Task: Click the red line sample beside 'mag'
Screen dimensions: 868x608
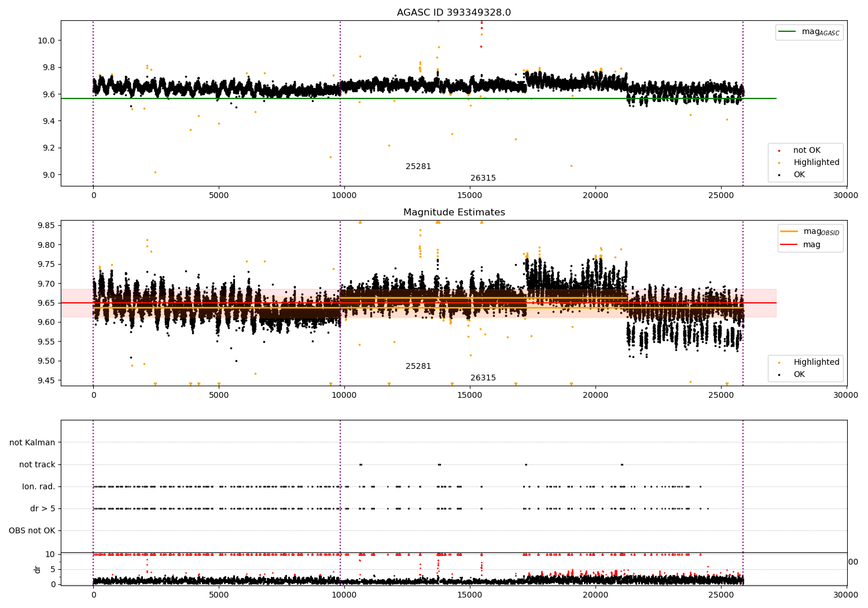Action: pos(789,245)
